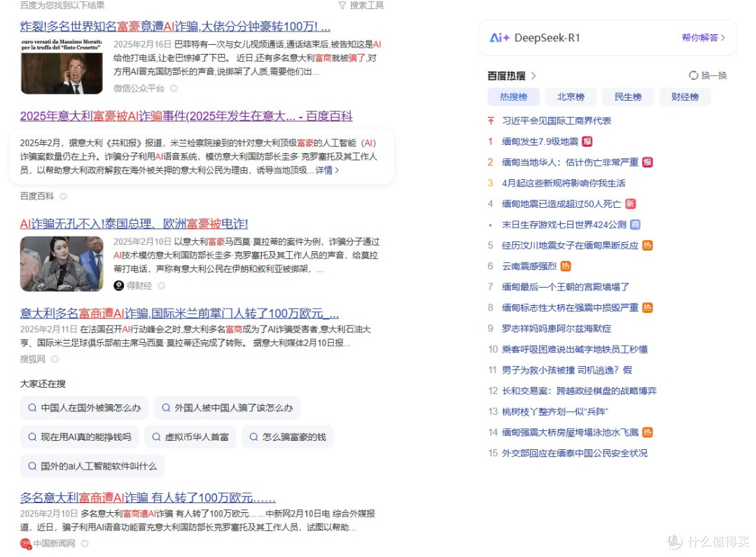The height and width of the screenshot is (557, 756).
Task: Switch to 北京榜 tab
Action: pos(570,97)
